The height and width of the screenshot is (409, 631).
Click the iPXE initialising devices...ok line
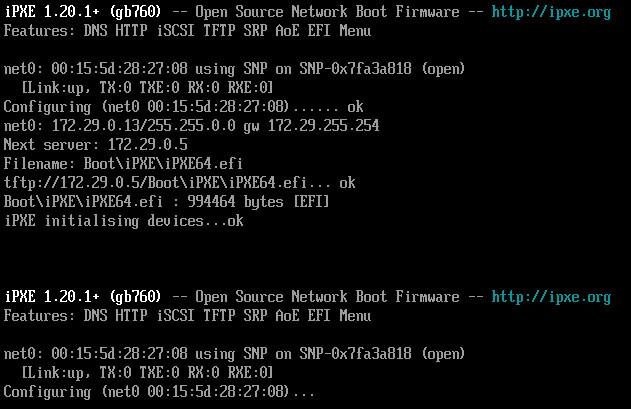124,221
